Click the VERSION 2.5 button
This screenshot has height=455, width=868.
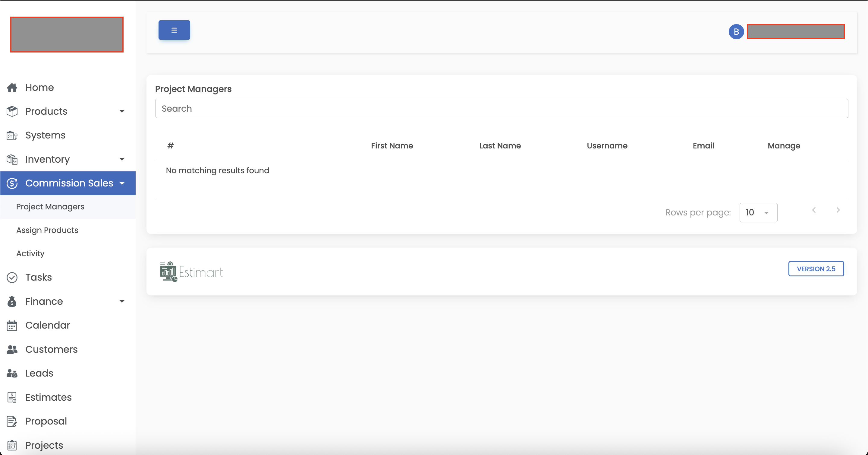click(816, 269)
